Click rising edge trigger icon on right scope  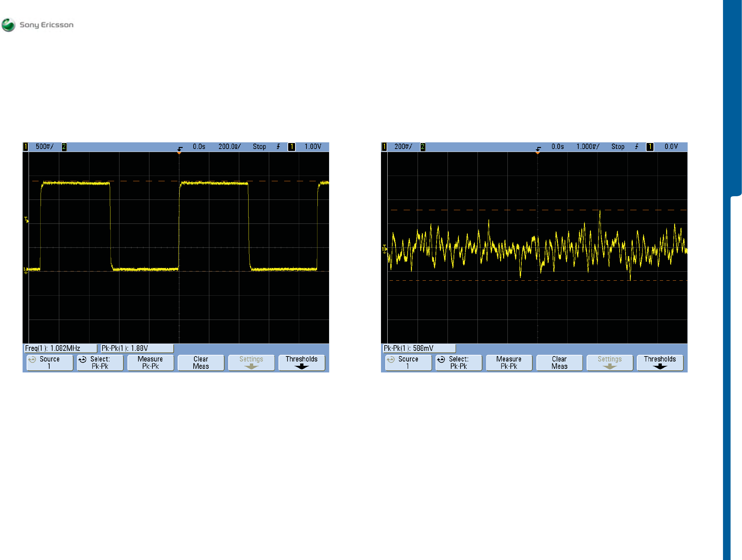pyautogui.click(x=637, y=147)
